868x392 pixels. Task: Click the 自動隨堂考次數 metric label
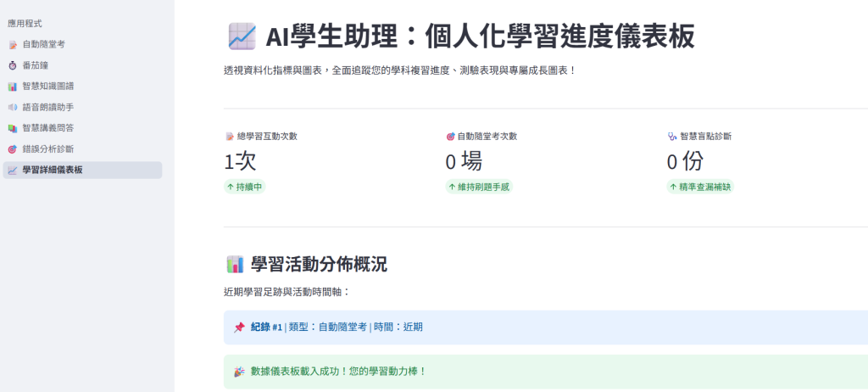[x=487, y=137]
